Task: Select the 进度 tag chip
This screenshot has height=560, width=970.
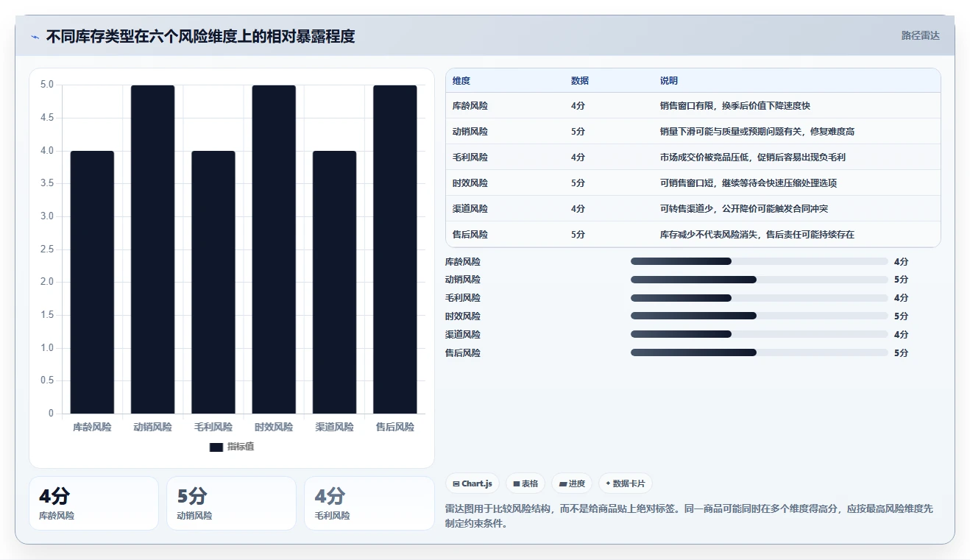Action: [572, 483]
